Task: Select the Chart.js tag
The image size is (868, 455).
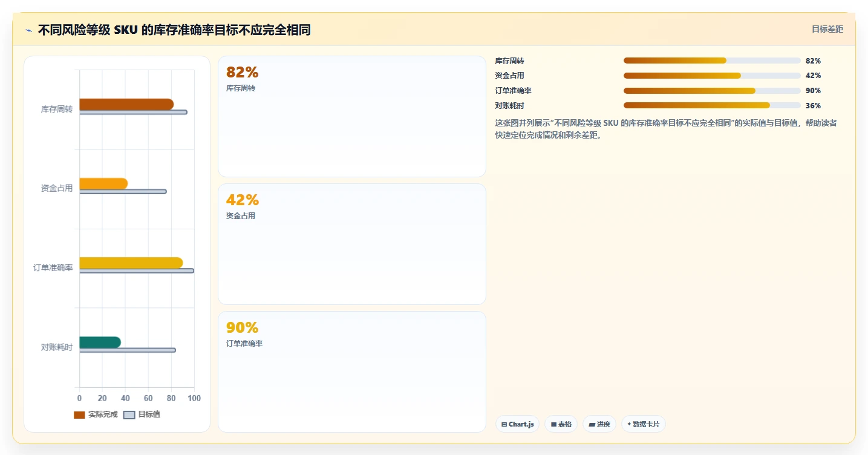Action: click(x=517, y=424)
